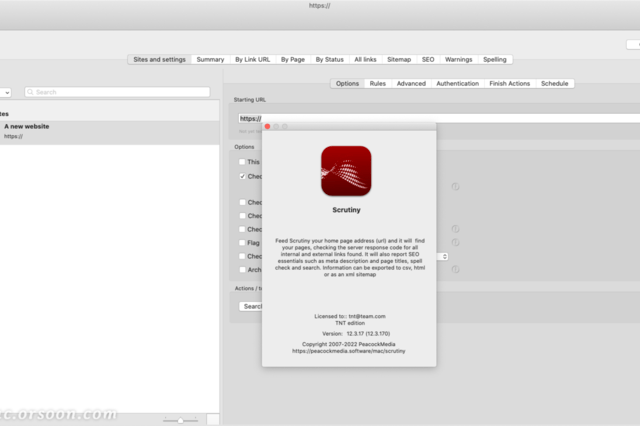
Task: Show the Finish Actions tab
Action: 509,84
